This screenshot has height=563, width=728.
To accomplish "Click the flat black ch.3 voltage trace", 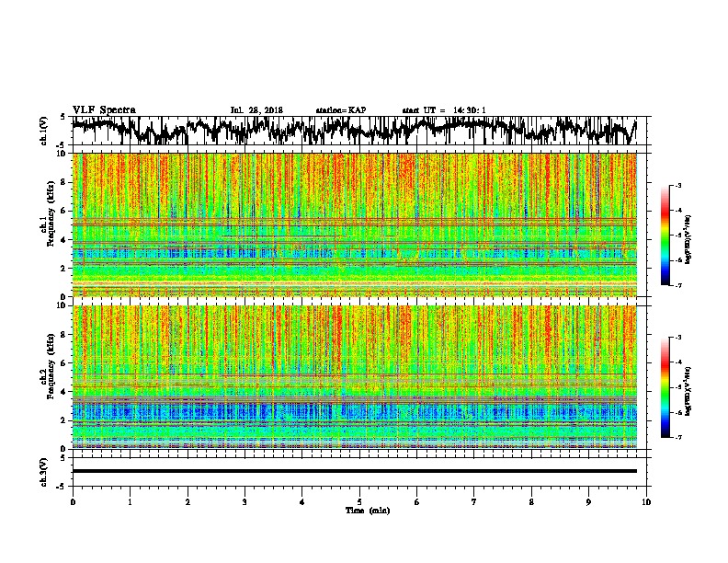I will [x=354, y=471].
